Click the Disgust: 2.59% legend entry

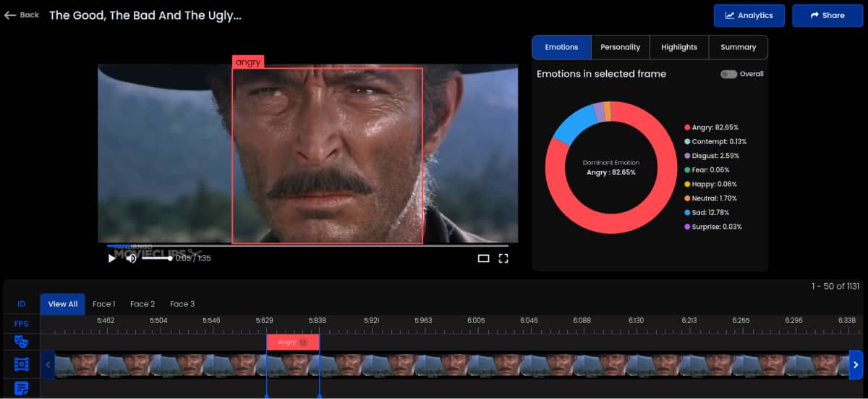tap(712, 156)
